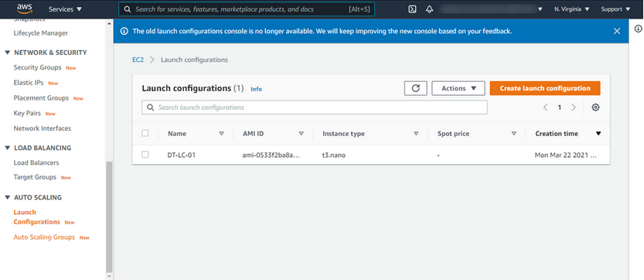Image resolution: width=644 pixels, height=280 pixels.
Task: Open Lifecycle Manager in sidebar
Action: (x=41, y=33)
